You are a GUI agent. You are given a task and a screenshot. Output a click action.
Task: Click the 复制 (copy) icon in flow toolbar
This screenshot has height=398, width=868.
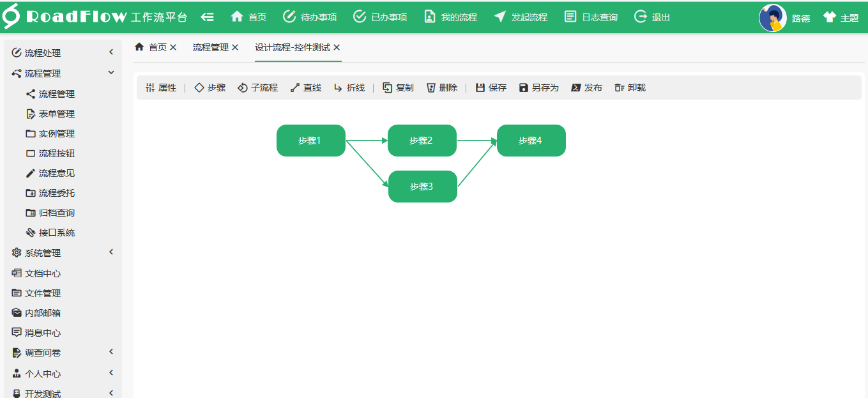coord(397,88)
